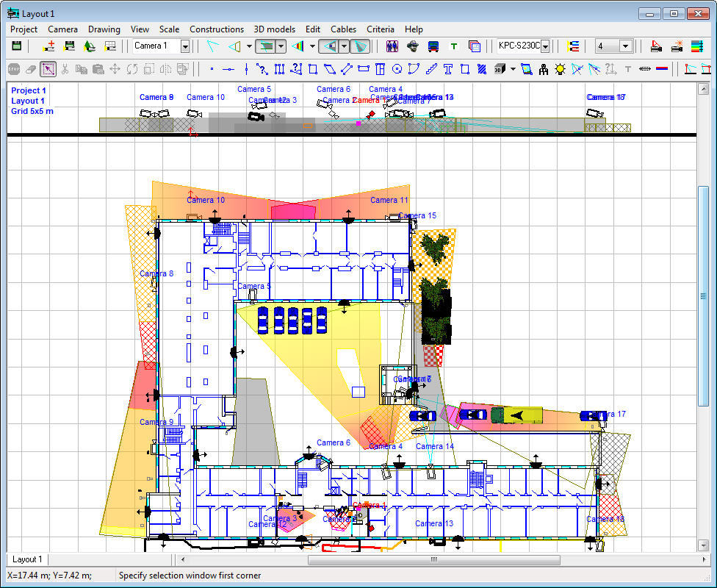Click the red STOP icon
The height and width of the screenshot is (588, 717).
point(13,70)
